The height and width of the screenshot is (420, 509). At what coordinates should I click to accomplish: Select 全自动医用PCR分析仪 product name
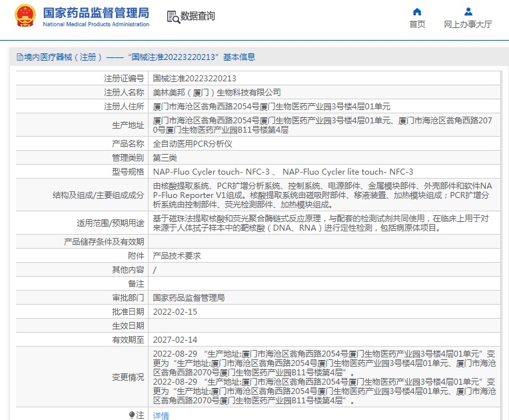click(x=193, y=143)
